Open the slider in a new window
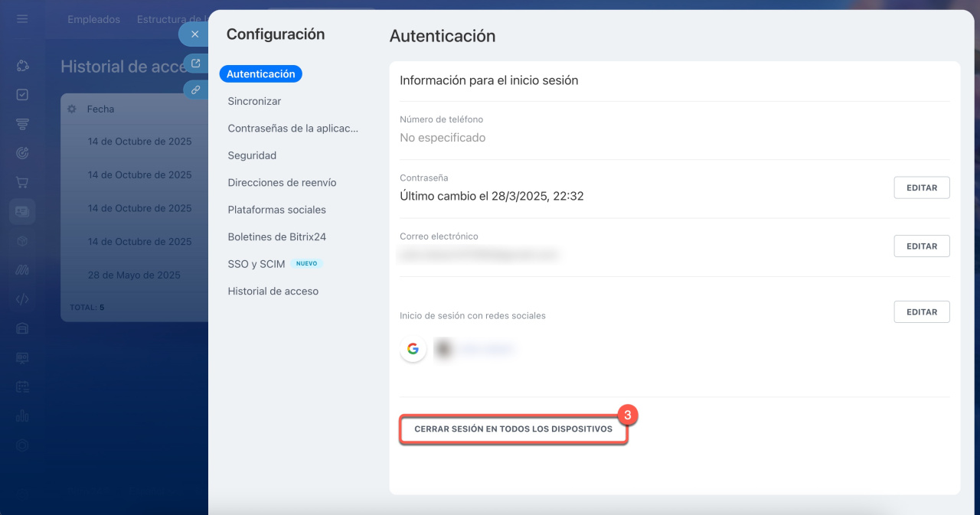Viewport: 980px width, 515px height. point(195,64)
